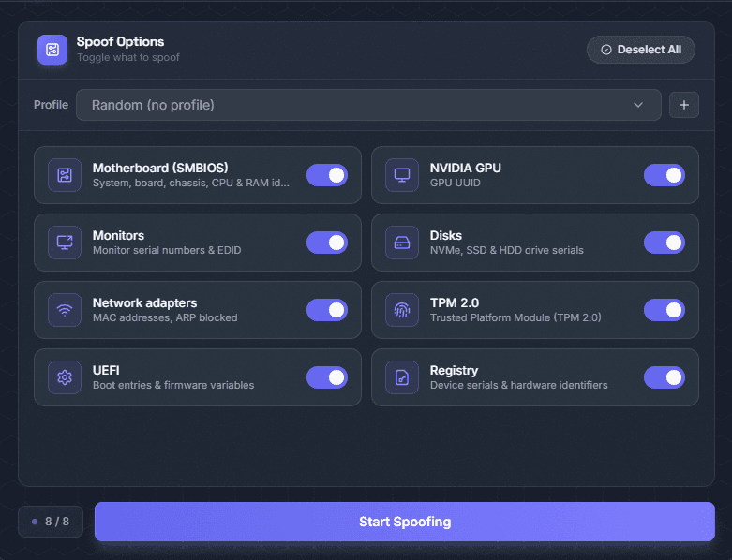Click the "GPU UUID" description text

click(456, 183)
